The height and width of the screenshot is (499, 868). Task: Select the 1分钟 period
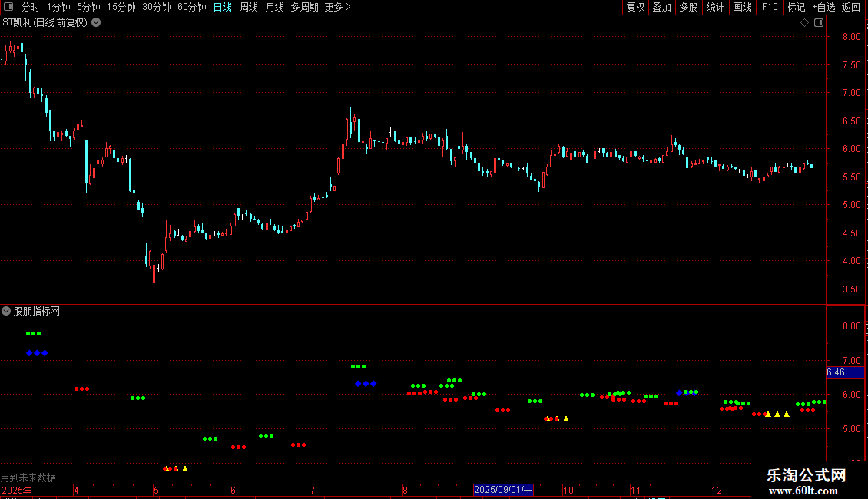[x=58, y=7]
